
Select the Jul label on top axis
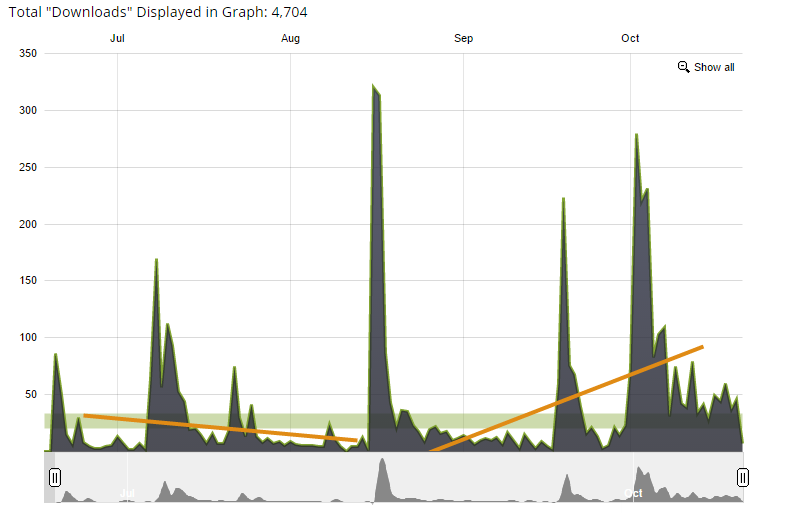(117, 38)
